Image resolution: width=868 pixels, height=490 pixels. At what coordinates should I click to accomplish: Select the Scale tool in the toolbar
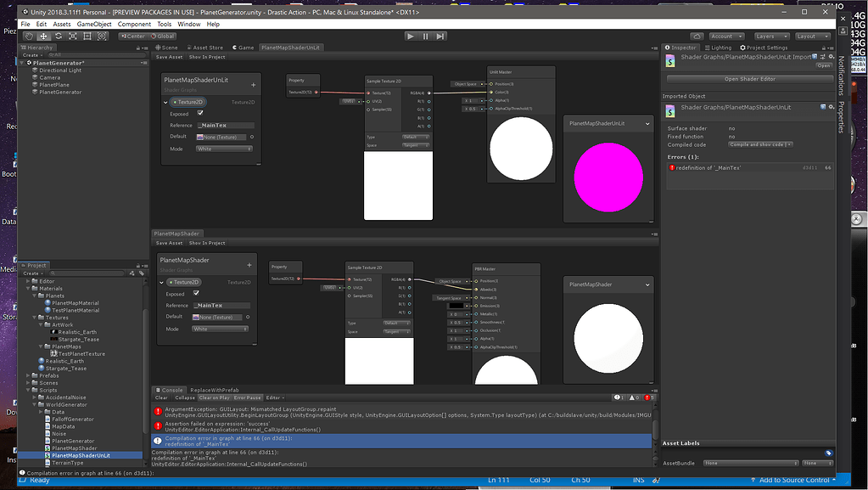(73, 36)
